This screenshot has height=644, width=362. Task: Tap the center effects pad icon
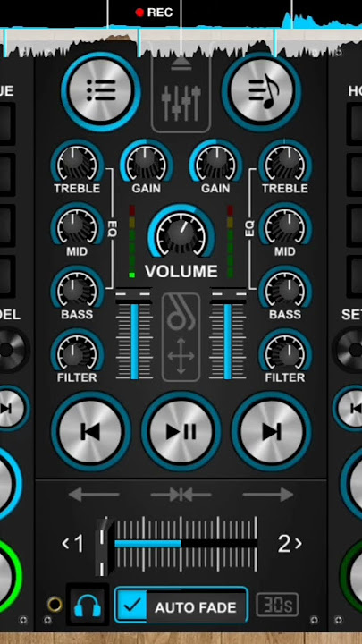pyautogui.click(x=181, y=337)
